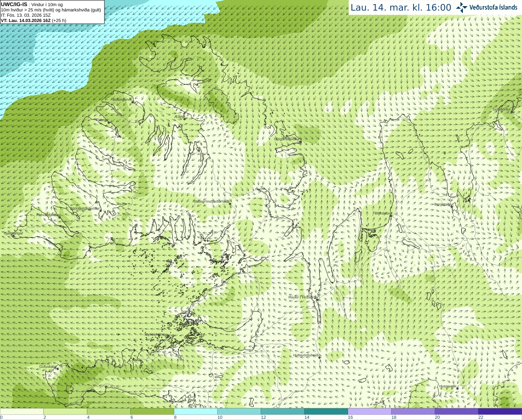Click the legend tick value 10
The height and width of the screenshot is (420, 522).
[220, 417]
